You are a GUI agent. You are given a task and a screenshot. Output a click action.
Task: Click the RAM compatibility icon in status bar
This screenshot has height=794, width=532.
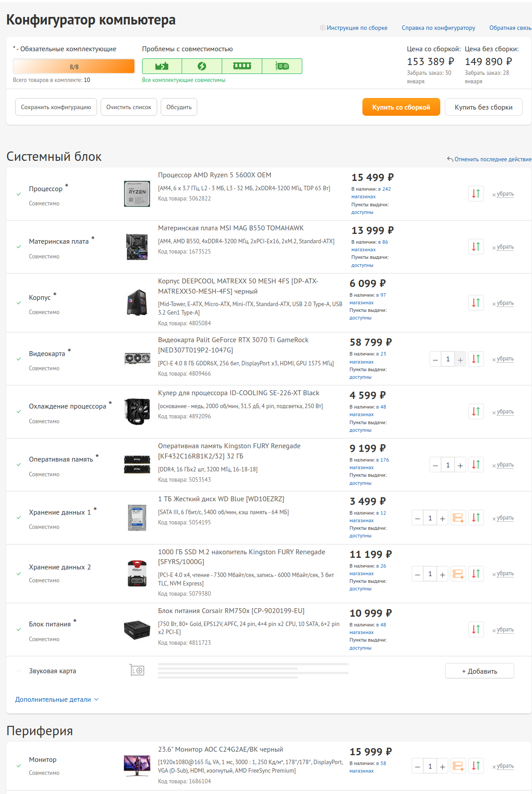(x=242, y=66)
